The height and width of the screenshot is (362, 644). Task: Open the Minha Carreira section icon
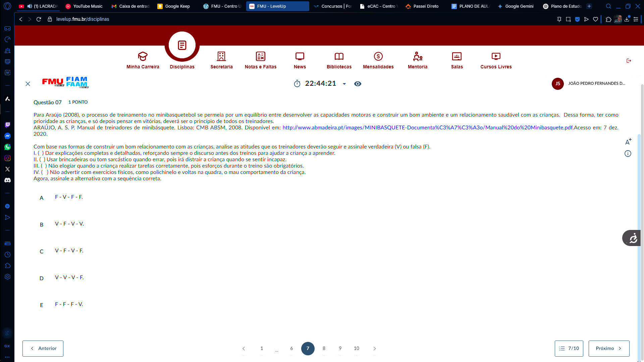(143, 56)
